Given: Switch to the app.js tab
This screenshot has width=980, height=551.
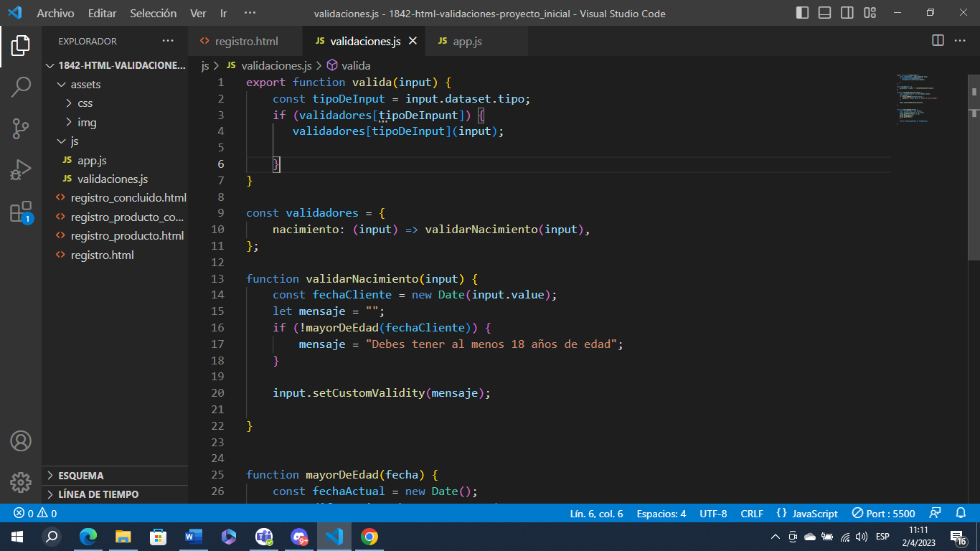Looking at the screenshot, I should [x=476, y=41].
